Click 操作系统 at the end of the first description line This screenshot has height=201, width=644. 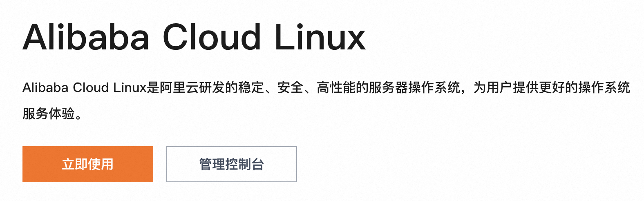click(x=604, y=87)
